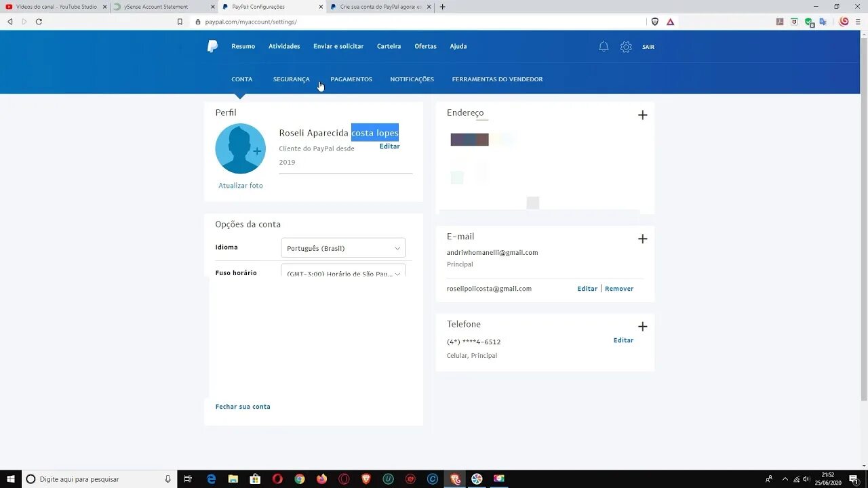Reload the page
The image size is (868, 488).
[39, 22]
